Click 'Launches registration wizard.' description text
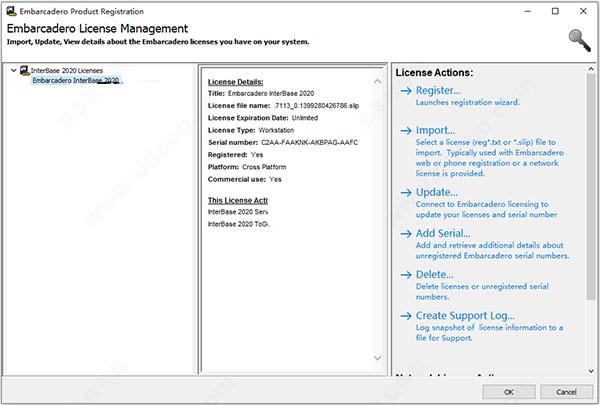This screenshot has width=600, height=405. (x=468, y=102)
